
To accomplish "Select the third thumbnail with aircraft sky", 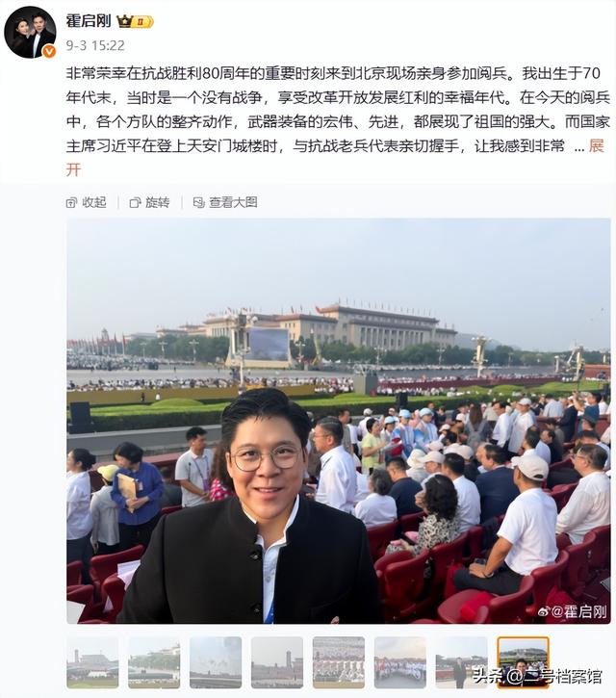I will click(216, 662).
